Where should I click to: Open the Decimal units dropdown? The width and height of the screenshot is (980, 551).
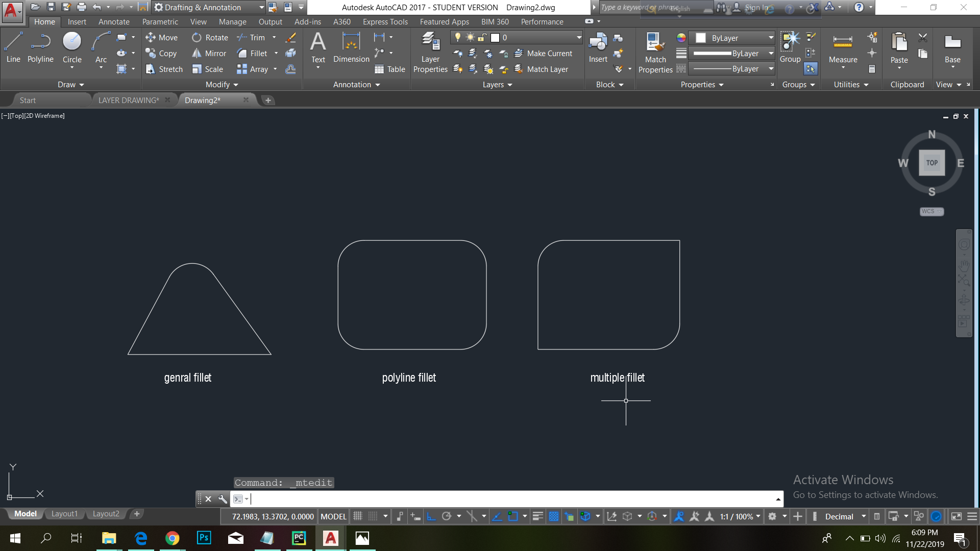click(x=845, y=516)
